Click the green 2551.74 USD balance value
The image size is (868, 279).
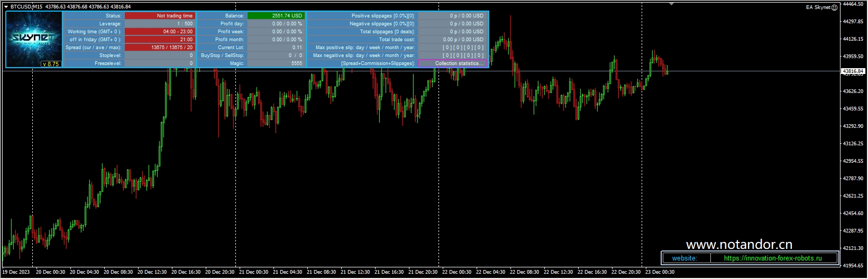276,16
